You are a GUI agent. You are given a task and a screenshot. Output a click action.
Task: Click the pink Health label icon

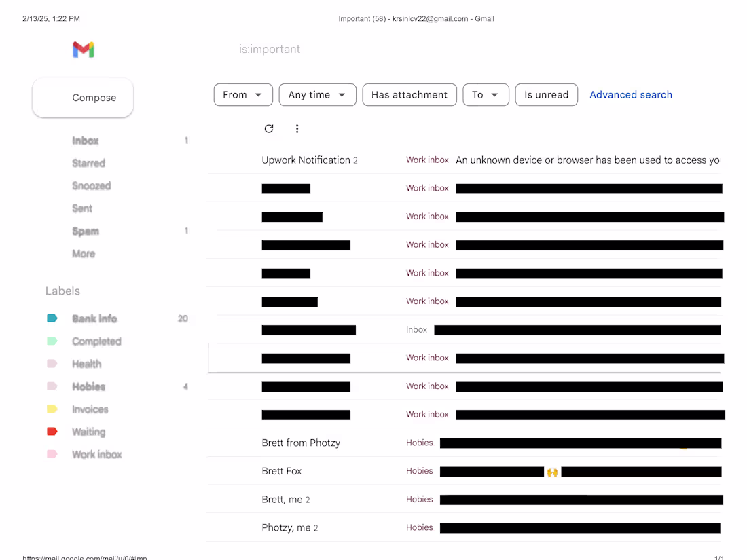[52, 364]
